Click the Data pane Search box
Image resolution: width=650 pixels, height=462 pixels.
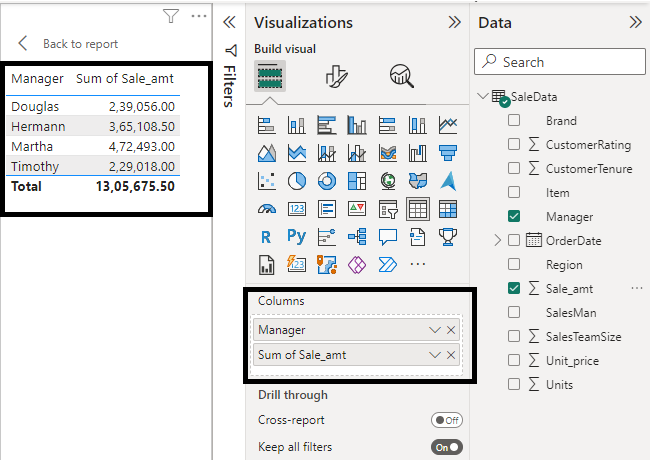coord(565,62)
